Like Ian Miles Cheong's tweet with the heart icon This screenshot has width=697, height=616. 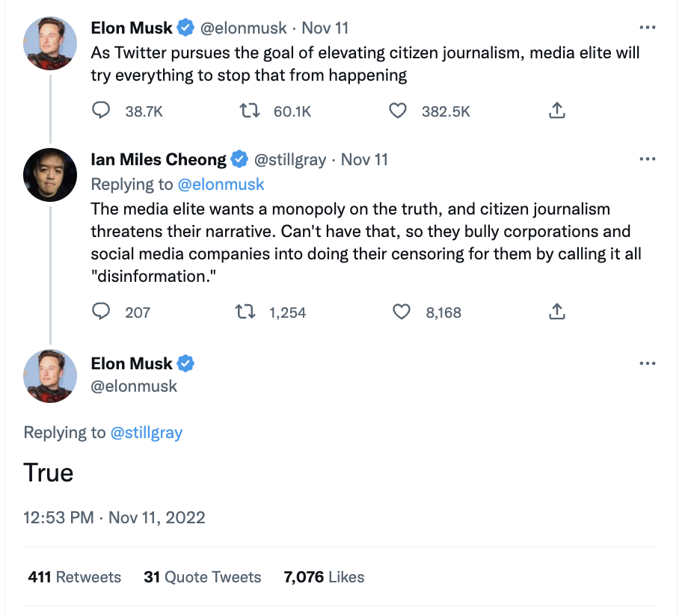pos(403,311)
